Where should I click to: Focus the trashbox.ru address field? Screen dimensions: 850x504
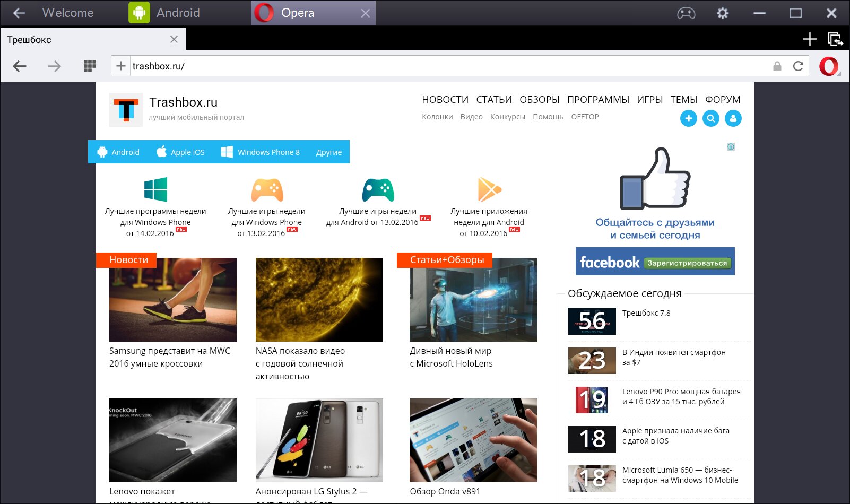point(448,66)
